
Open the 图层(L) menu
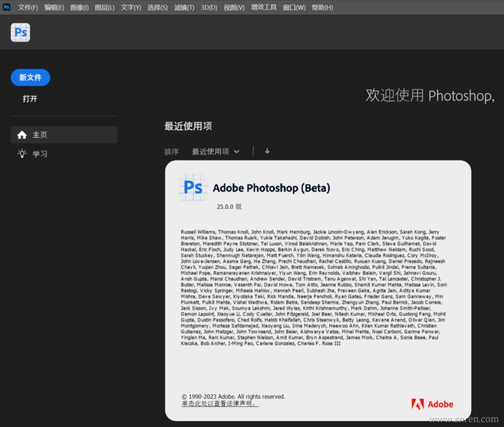105,8
